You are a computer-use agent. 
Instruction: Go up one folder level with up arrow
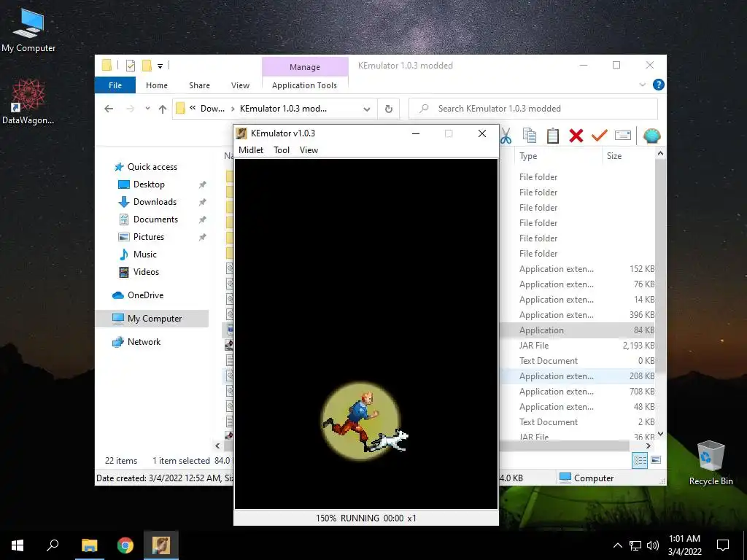tap(163, 109)
